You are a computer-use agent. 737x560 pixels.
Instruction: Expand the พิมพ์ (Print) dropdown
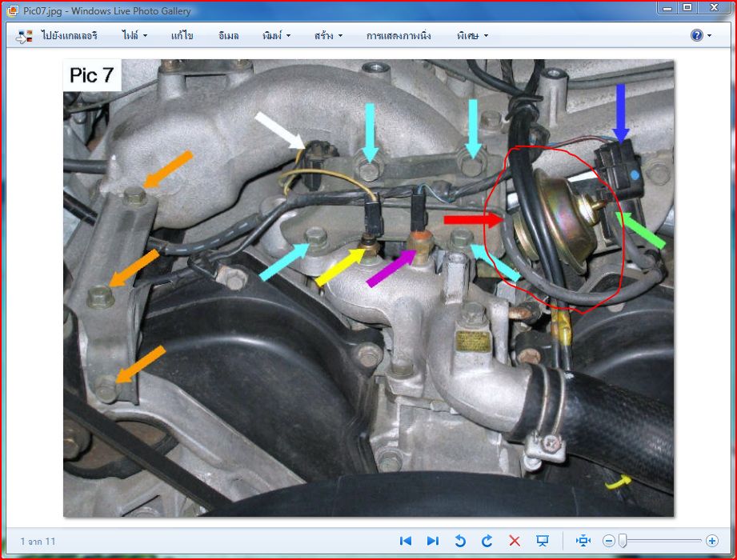[276, 36]
